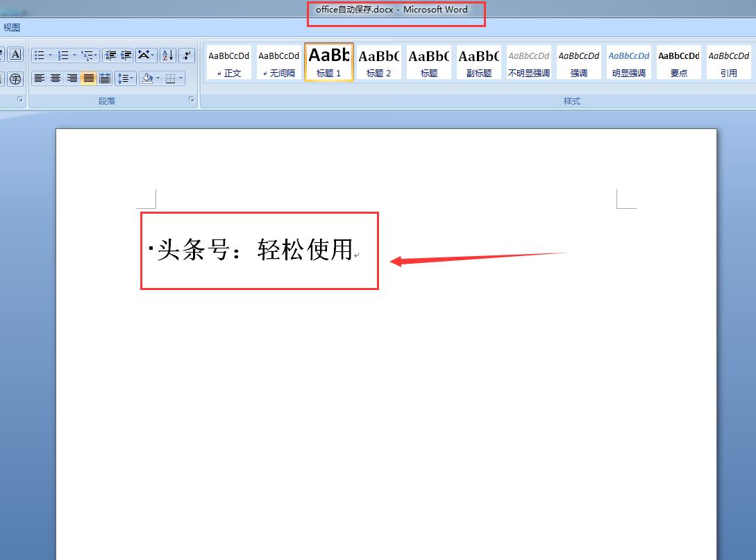This screenshot has height=560, width=756.
Task: Apply numbered list formatting
Action: coord(63,55)
